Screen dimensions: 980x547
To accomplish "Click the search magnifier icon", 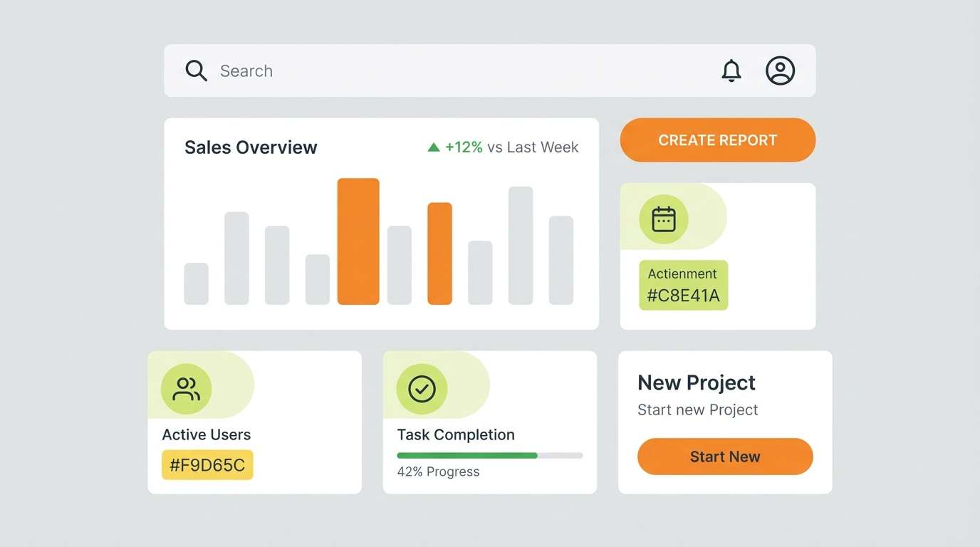I will click(x=196, y=71).
